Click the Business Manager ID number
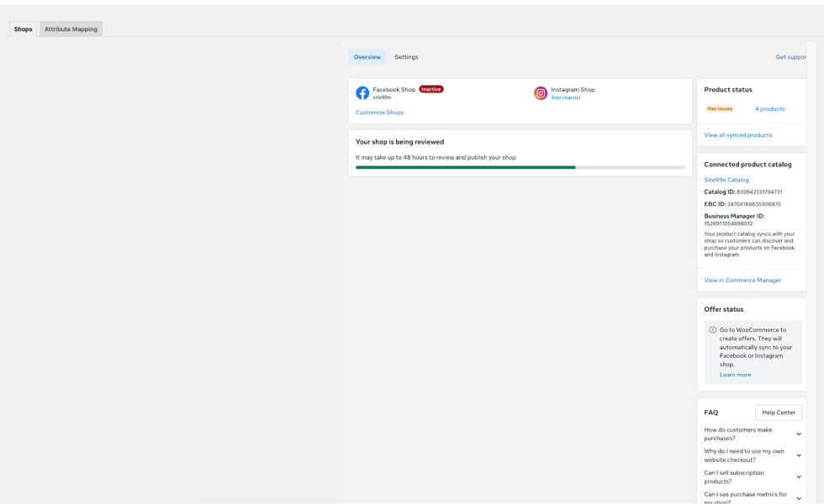824x504 pixels. 728,223
